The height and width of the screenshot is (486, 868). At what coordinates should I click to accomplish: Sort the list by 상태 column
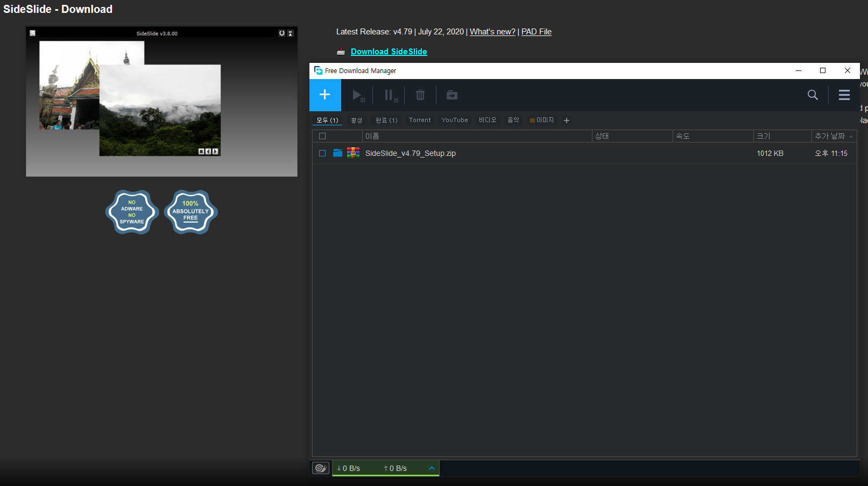632,136
